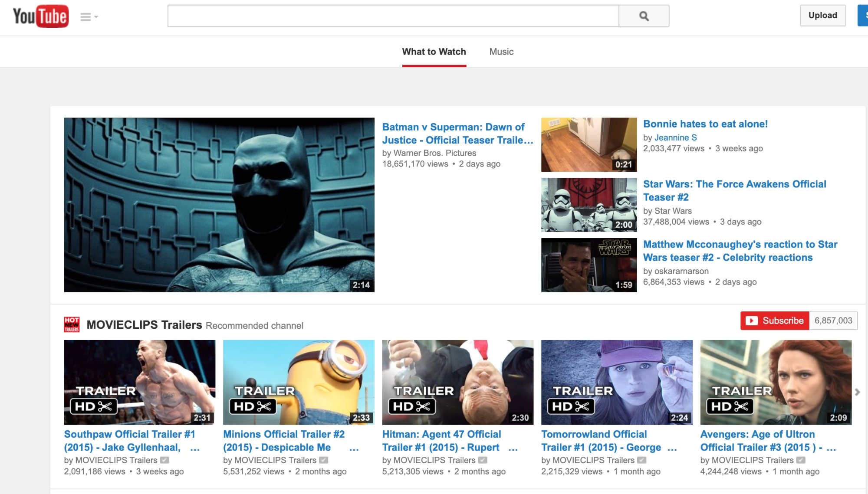Click the verified badge under Minions trailer
This screenshot has width=868, height=494.
point(323,460)
